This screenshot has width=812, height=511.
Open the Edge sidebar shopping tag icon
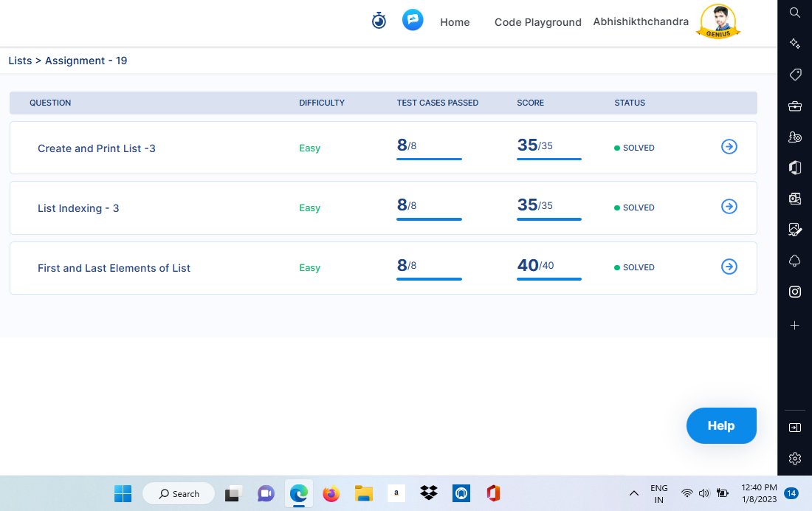(795, 75)
